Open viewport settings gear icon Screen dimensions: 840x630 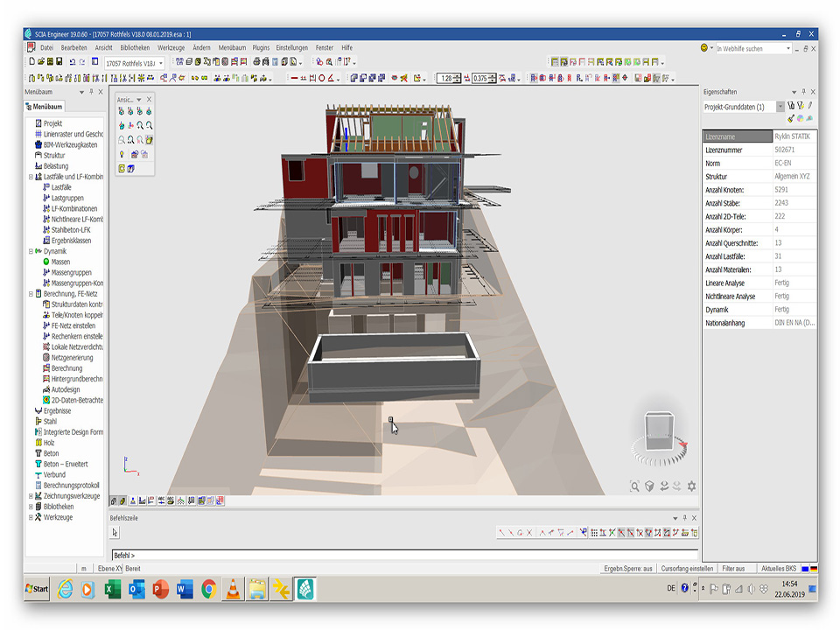pos(691,486)
